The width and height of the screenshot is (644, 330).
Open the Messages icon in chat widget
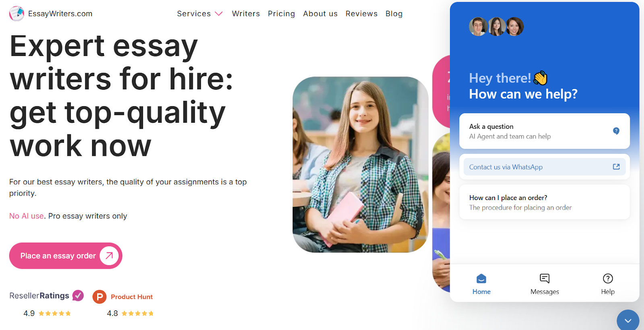click(545, 278)
